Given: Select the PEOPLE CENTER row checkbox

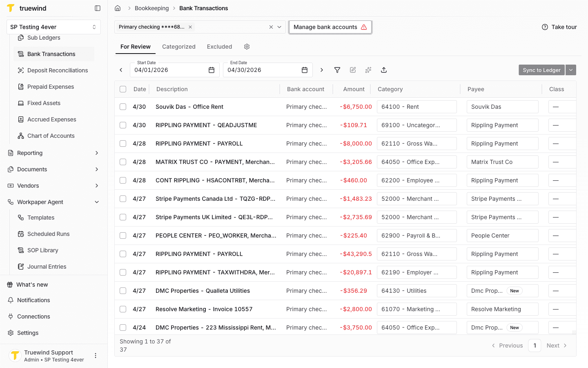Looking at the screenshot, I should 123,236.
